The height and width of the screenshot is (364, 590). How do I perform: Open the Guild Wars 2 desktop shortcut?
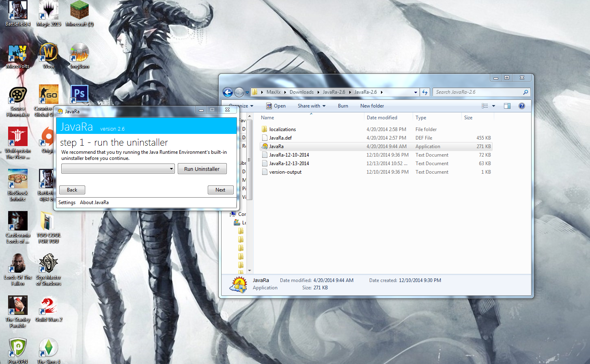pyautogui.click(x=49, y=309)
